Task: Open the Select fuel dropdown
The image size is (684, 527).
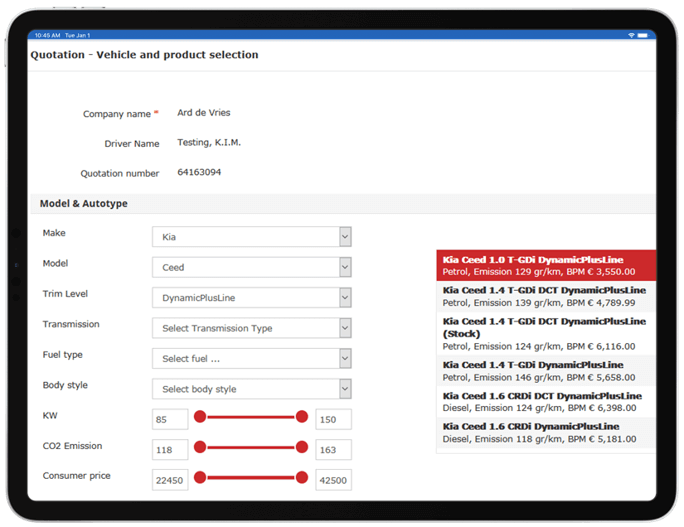Action: coord(252,359)
